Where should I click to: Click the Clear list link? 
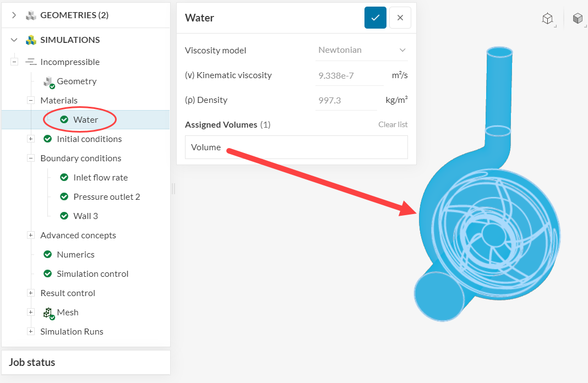393,125
